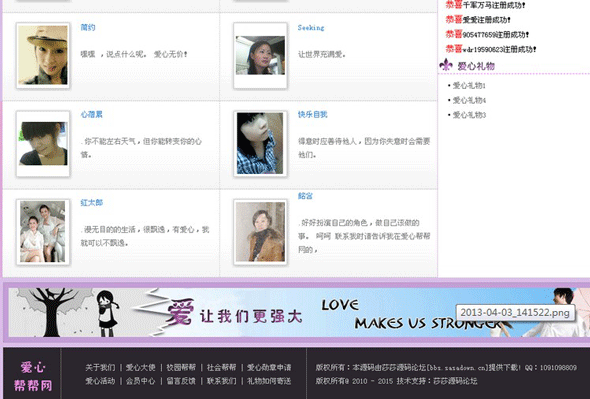
Task: Select 爱心礼物1 in gift list
Action: [469, 86]
